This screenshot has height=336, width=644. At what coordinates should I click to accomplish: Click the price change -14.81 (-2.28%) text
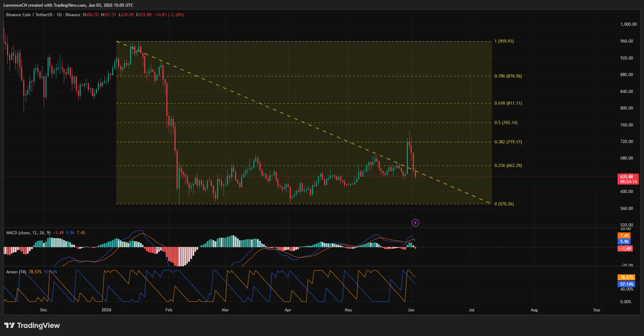pos(169,15)
